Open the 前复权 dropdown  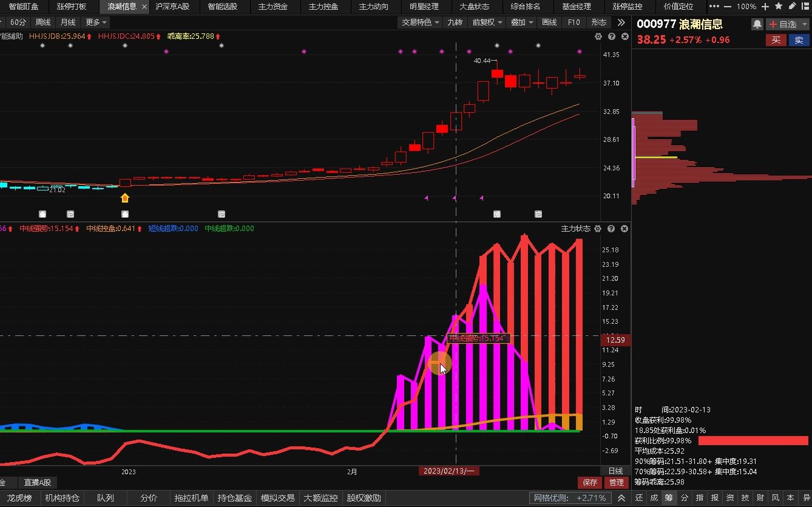(487, 22)
